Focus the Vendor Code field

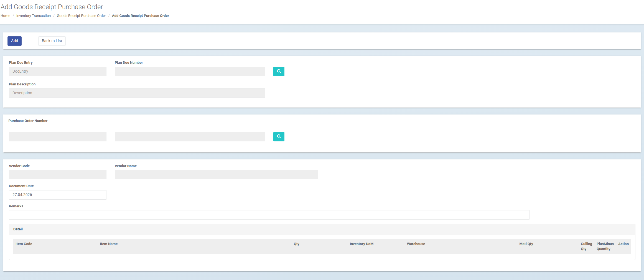click(58, 175)
